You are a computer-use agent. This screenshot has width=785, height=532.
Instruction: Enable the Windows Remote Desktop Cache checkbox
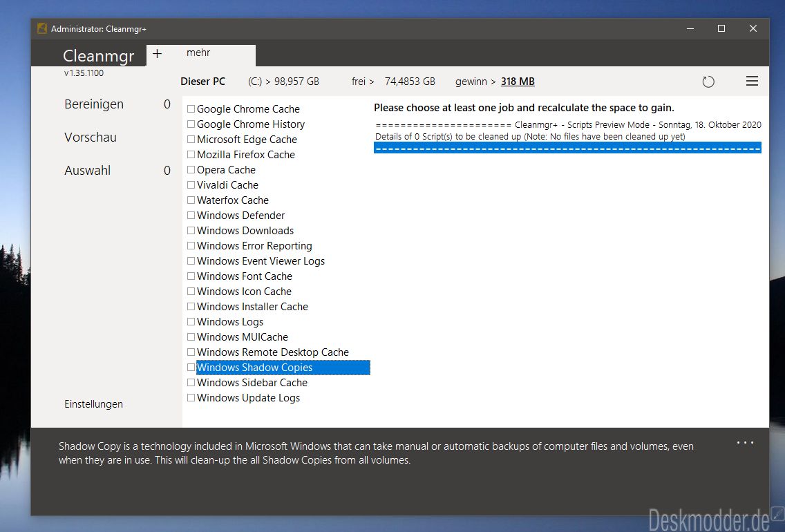191,352
